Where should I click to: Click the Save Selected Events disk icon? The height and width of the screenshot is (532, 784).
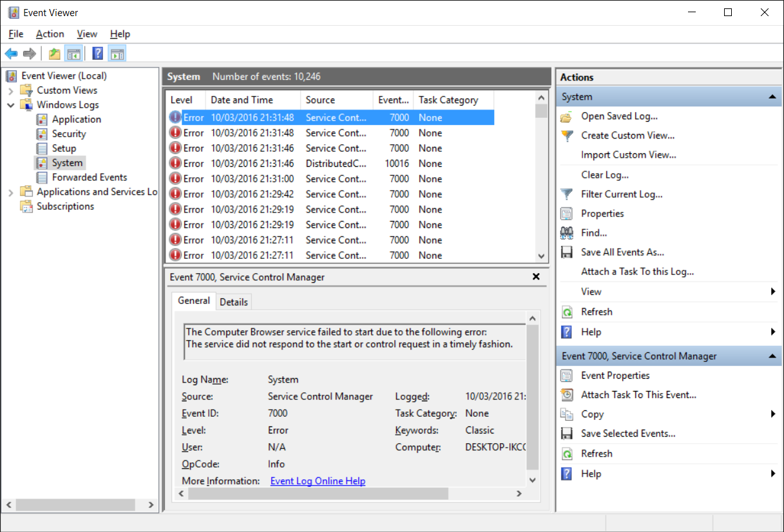click(566, 433)
